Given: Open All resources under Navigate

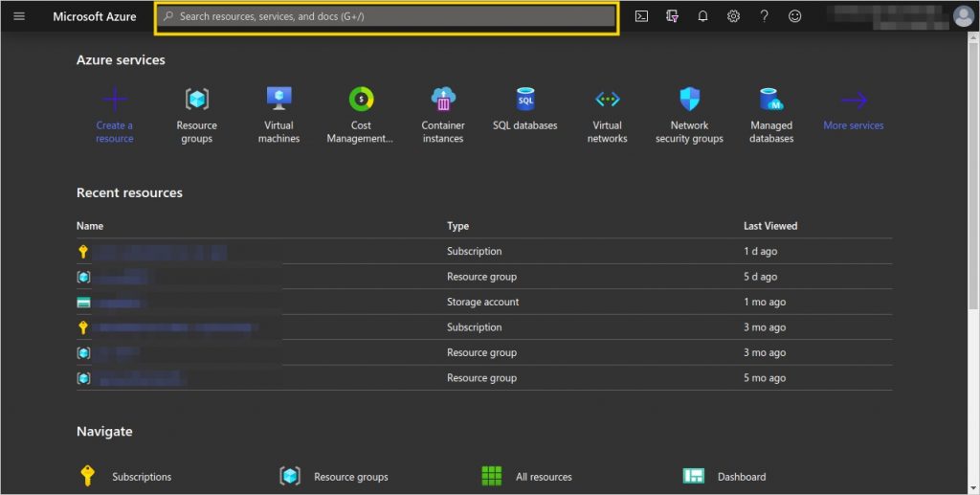Looking at the screenshot, I should click(x=544, y=477).
